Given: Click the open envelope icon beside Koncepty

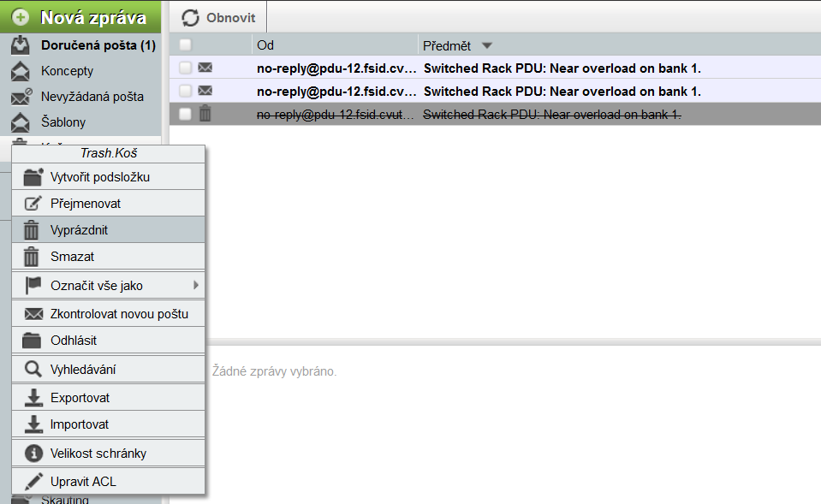Looking at the screenshot, I should point(21,71).
